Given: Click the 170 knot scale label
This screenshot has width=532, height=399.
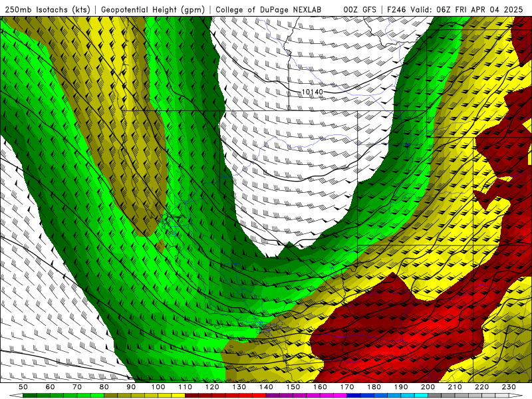Looking at the screenshot, I should (x=347, y=387).
